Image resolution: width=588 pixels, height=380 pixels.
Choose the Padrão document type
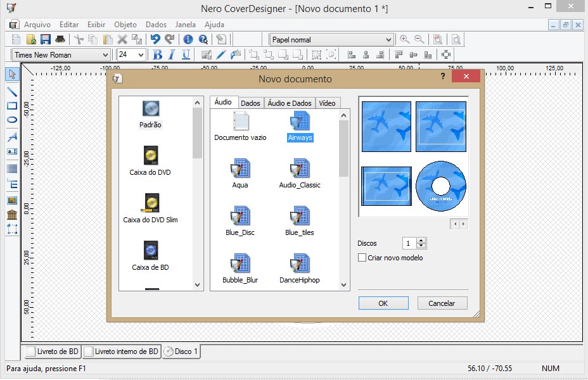tap(150, 115)
